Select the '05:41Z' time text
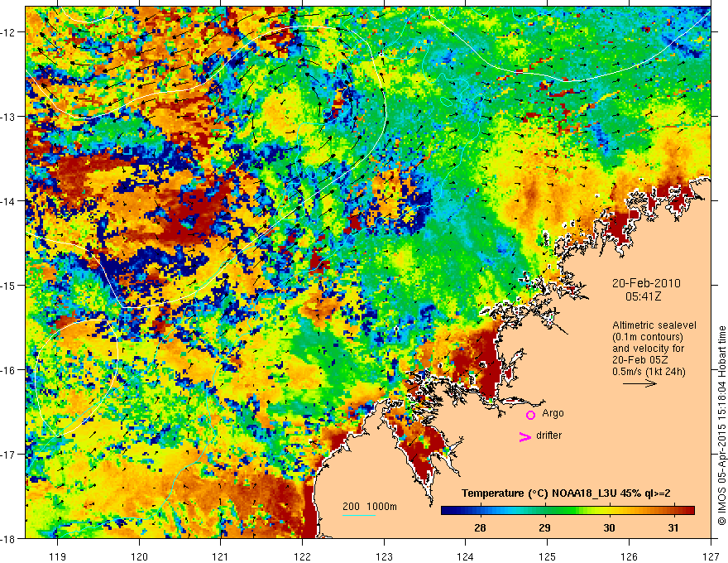The width and height of the screenshot is (728, 563). (x=643, y=296)
